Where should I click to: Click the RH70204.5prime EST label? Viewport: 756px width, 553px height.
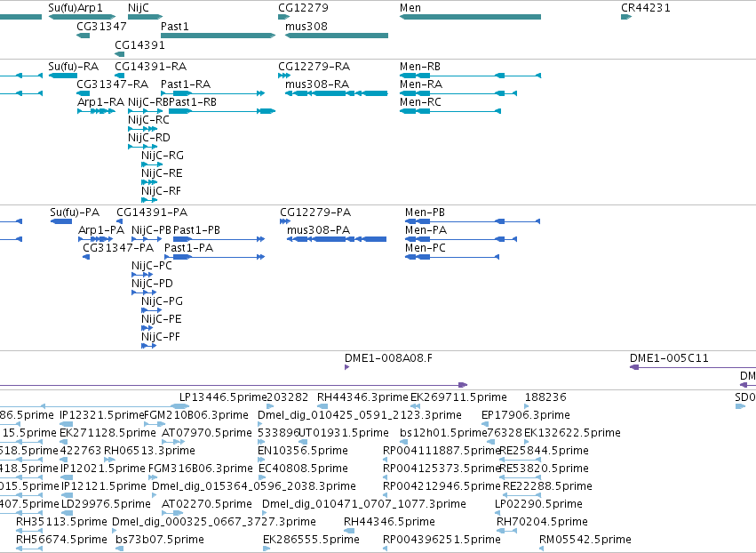pyautogui.click(x=543, y=522)
